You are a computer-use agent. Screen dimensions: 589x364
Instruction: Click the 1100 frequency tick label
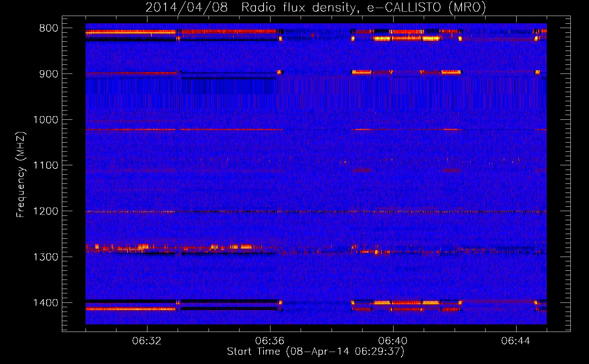tap(46, 166)
